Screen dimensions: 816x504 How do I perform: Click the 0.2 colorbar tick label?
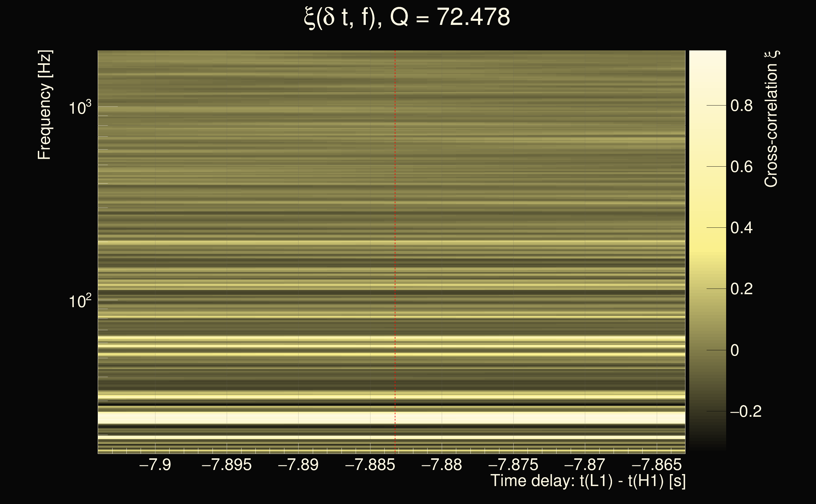(741, 289)
